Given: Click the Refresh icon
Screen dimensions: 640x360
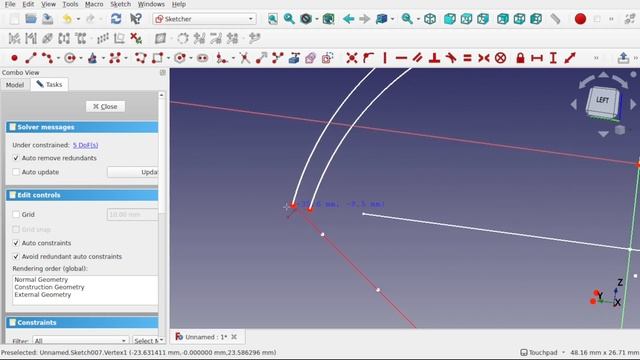Looking at the screenshot, I should coord(116,19).
